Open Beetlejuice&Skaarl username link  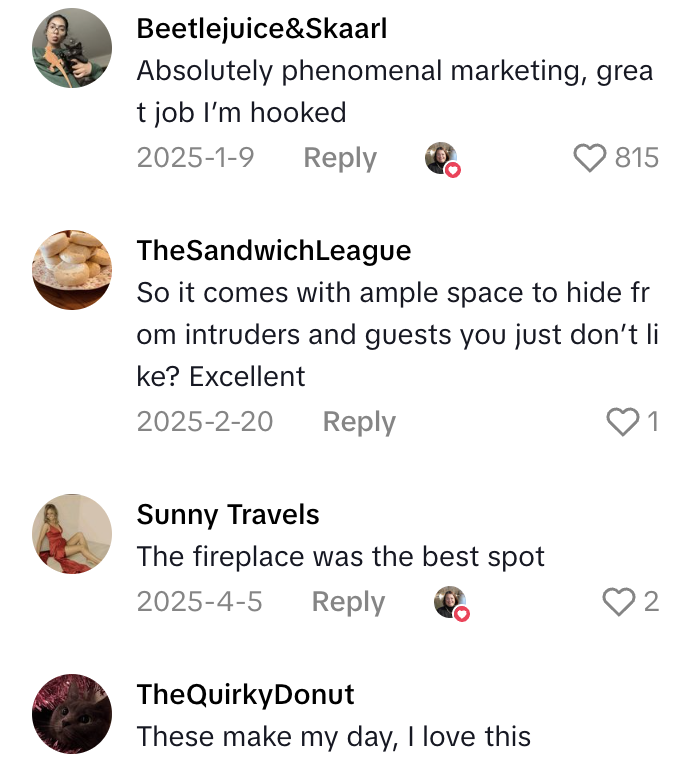[261, 29]
